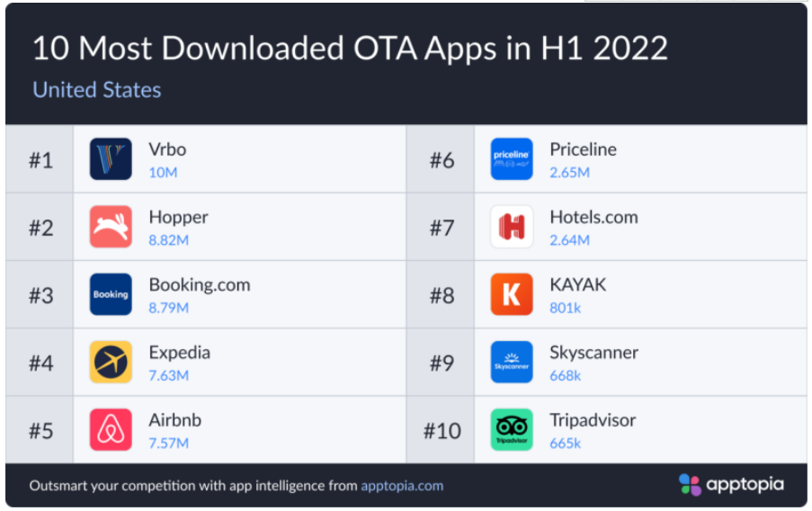Open the Expedia airplane icon
Screen dimensions: 812x511
point(111,362)
